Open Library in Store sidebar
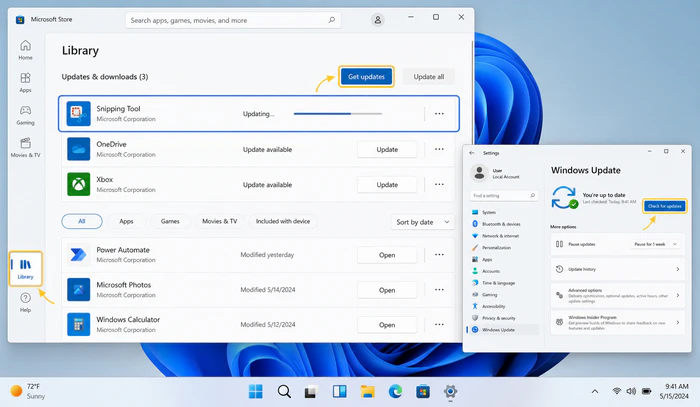 pyautogui.click(x=25, y=269)
